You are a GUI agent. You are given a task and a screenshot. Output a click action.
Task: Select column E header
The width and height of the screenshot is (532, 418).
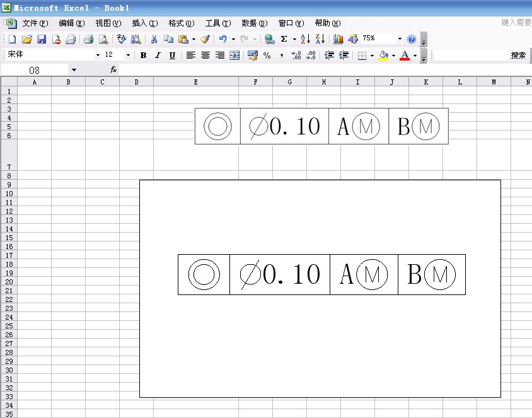[x=196, y=82]
